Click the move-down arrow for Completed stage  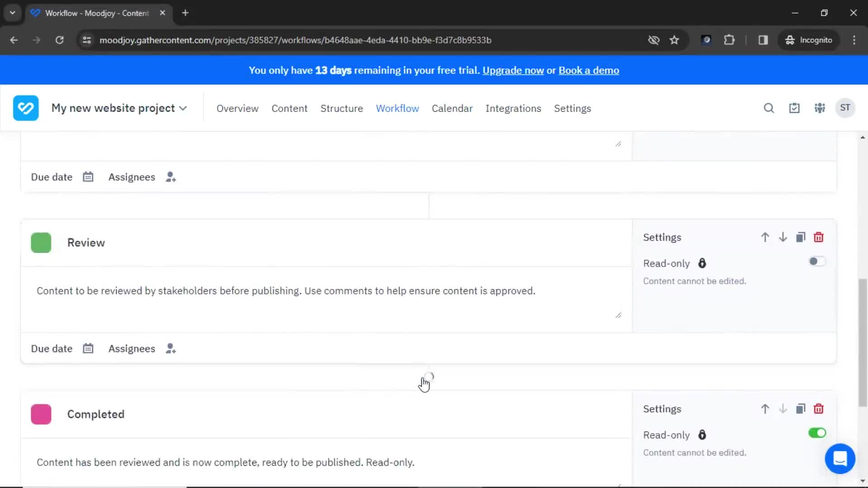(x=783, y=409)
